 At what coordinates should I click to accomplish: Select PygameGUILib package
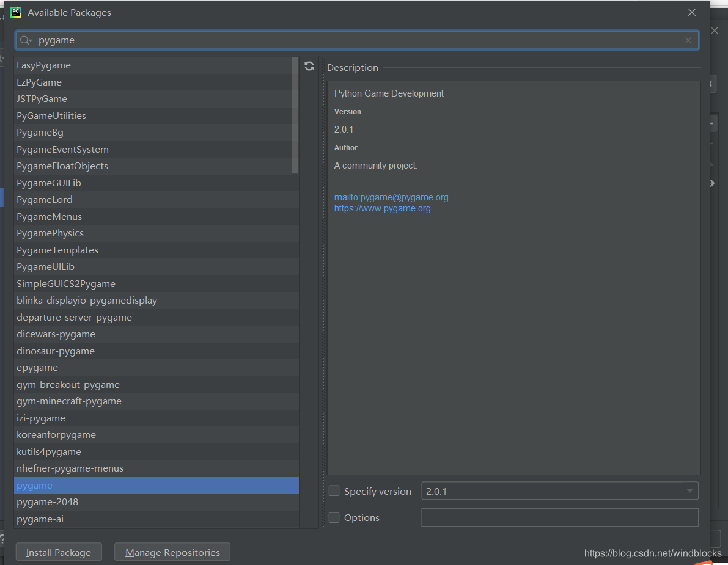point(156,183)
